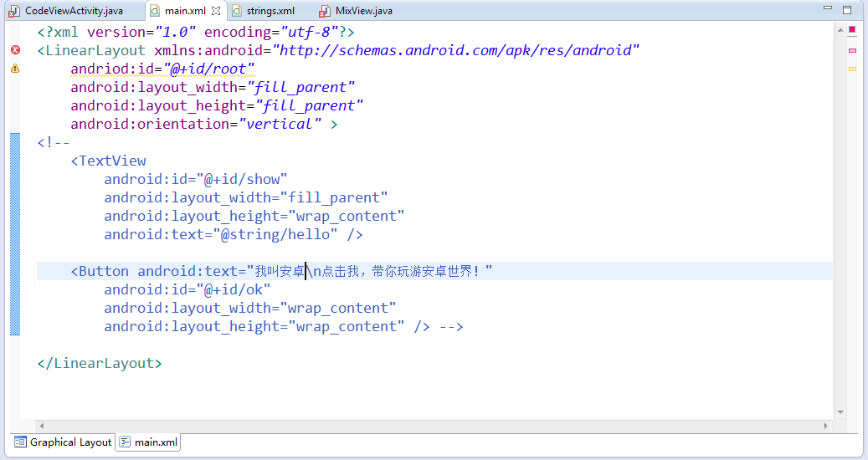This screenshot has height=460, width=868.
Task: Open the MixView.java editor tab
Action: (x=362, y=11)
